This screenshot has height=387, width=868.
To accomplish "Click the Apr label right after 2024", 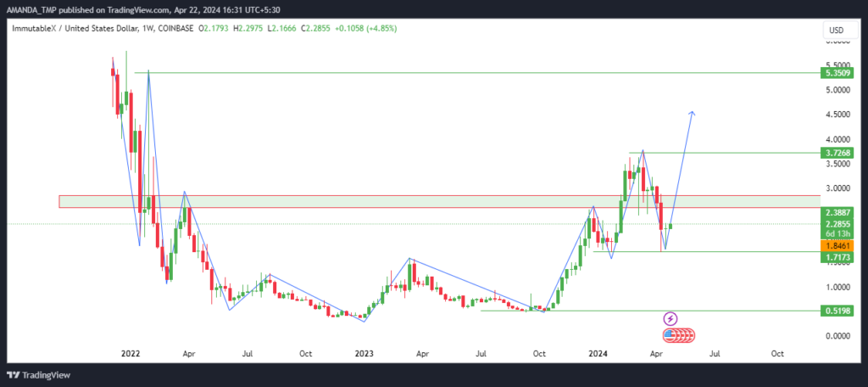I will pyautogui.click(x=656, y=353).
